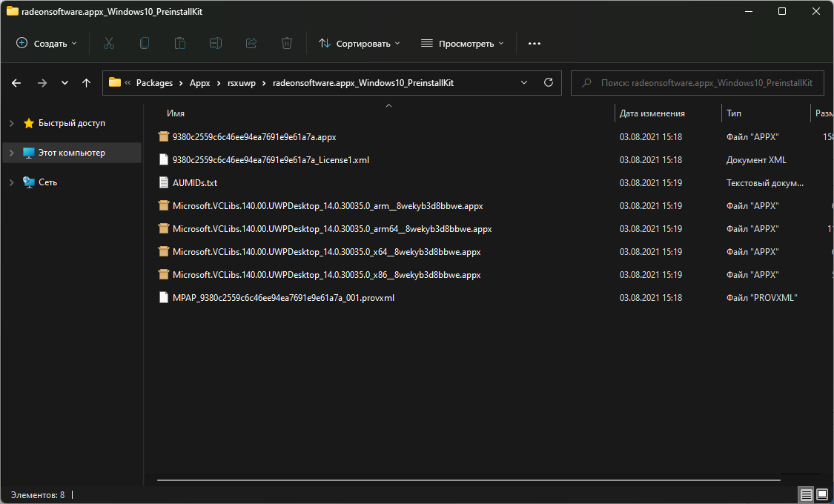Sort by the Размер column header
Viewport: 834px width, 504px height.
(824, 113)
